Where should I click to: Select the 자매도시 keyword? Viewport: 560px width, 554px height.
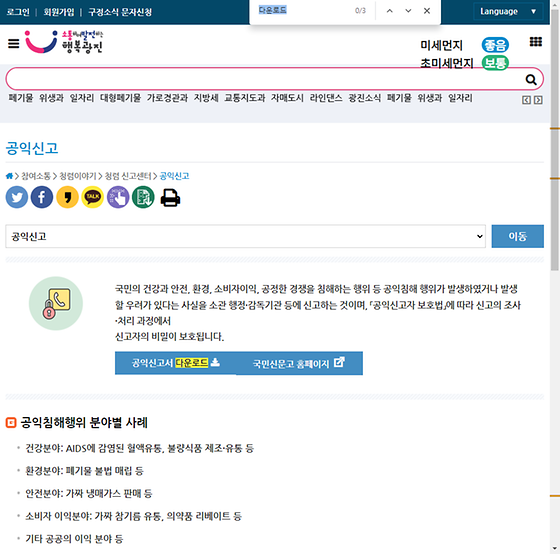[287, 98]
